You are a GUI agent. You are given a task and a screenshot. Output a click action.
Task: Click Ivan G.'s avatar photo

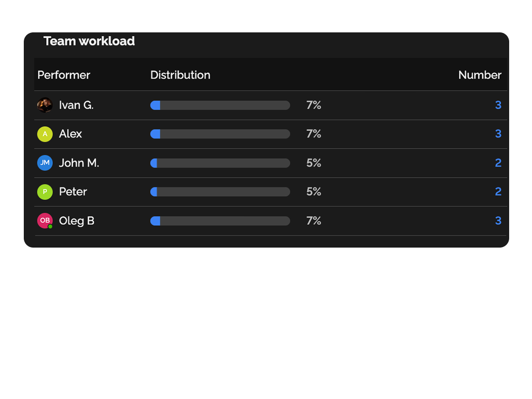tap(45, 105)
